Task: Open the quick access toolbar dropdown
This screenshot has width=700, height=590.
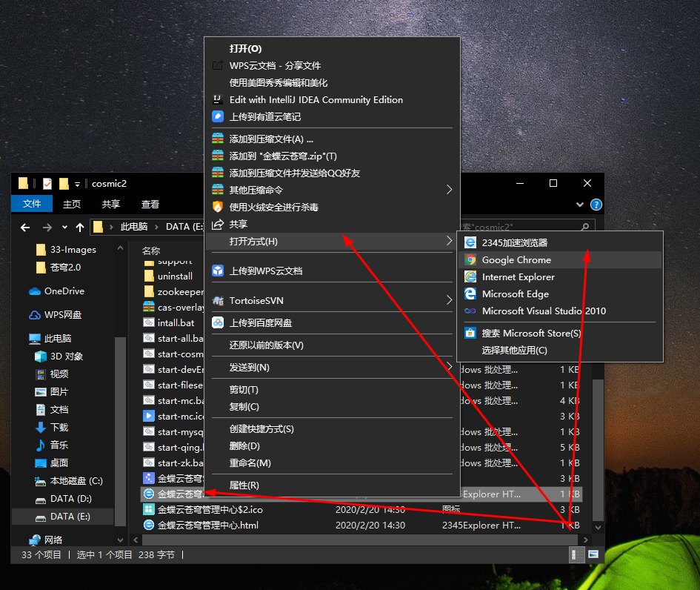Action: pos(77,184)
